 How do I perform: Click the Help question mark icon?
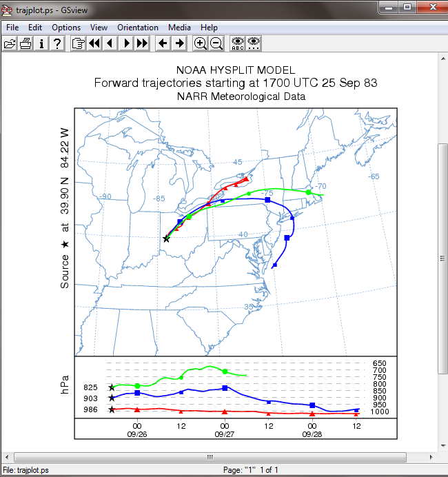click(x=57, y=43)
